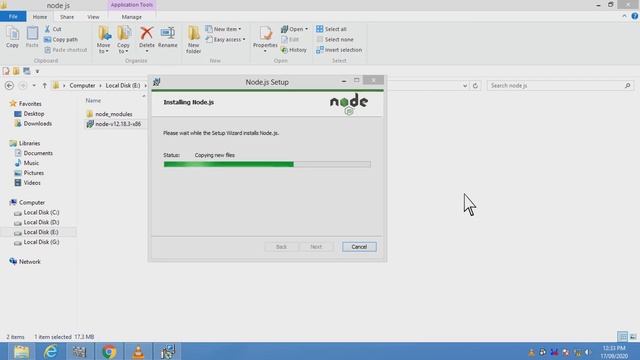Click the Copying new files progress bar
640x360 pixels.
click(x=267, y=164)
